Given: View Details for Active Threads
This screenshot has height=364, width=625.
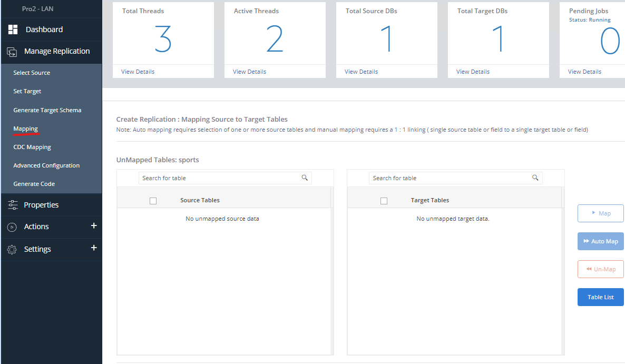Looking at the screenshot, I should (x=249, y=72).
